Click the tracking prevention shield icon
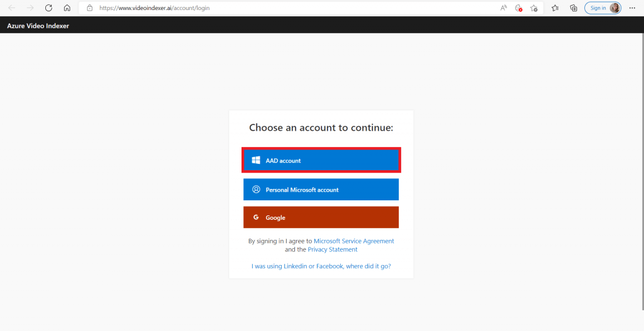The width and height of the screenshot is (644, 331). 518,8
